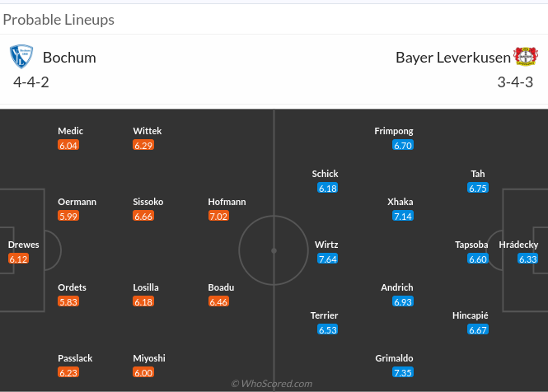Click the WhoScored.com watermark

[x=272, y=384]
